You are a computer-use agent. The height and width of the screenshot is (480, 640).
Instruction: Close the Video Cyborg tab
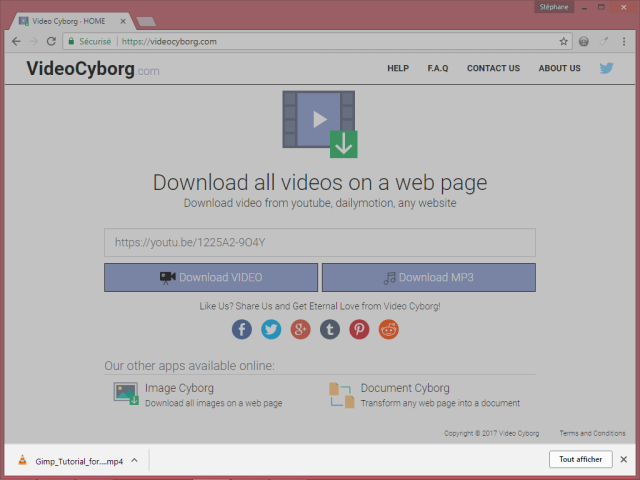(123, 21)
